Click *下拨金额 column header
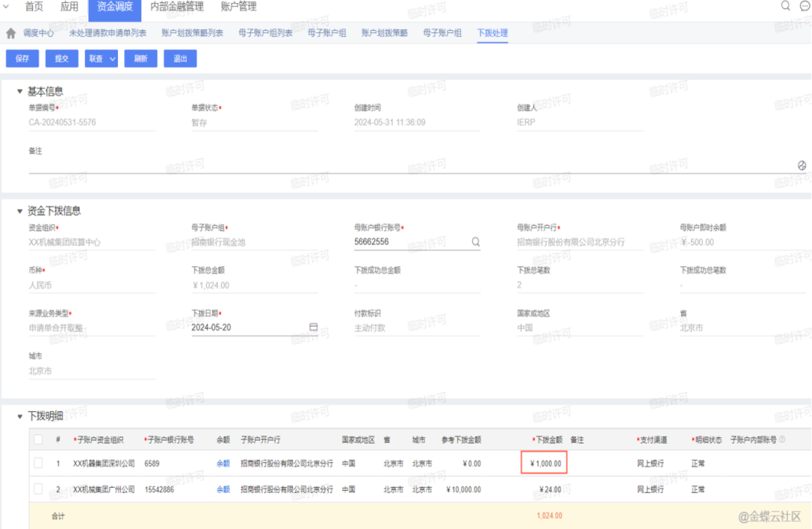The width and height of the screenshot is (812, 529). coord(547,440)
